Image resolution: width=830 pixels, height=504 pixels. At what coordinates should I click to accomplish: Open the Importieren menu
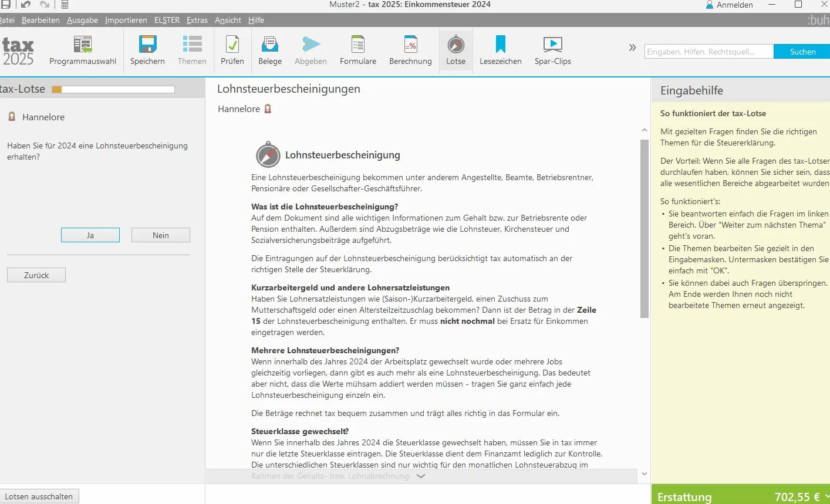click(x=126, y=20)
